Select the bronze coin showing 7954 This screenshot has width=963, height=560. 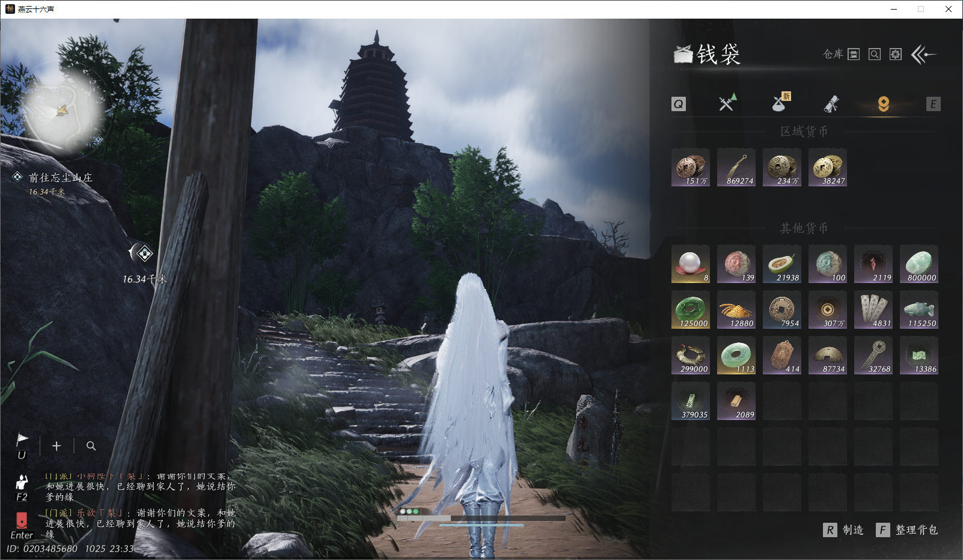782,309
